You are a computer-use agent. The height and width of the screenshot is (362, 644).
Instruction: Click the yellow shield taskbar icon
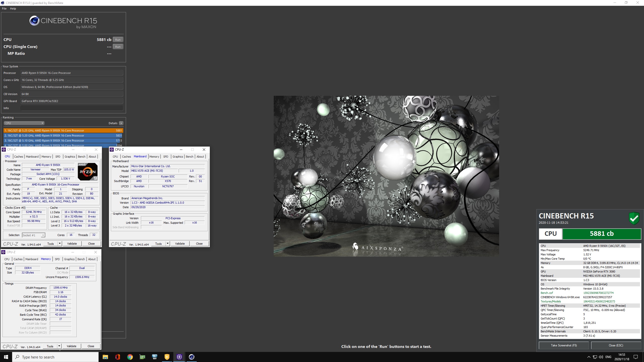167,357
